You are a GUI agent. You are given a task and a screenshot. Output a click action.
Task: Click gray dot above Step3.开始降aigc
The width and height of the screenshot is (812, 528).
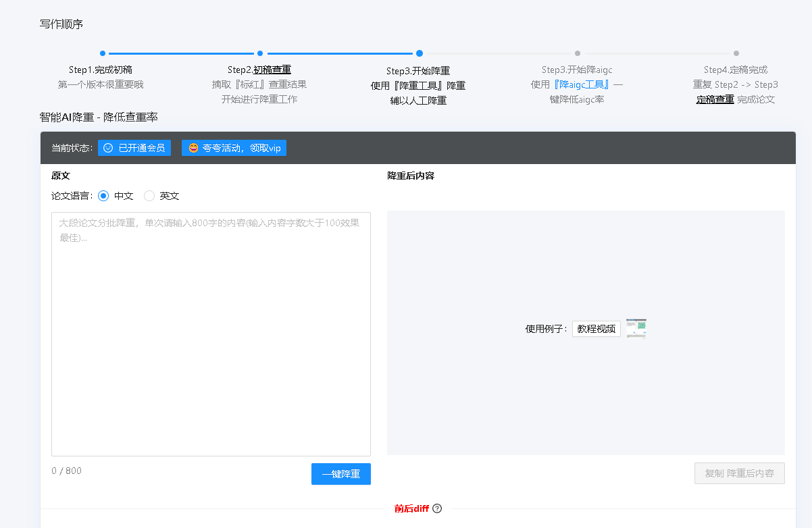pyautogui.click(x=578, y=53)
